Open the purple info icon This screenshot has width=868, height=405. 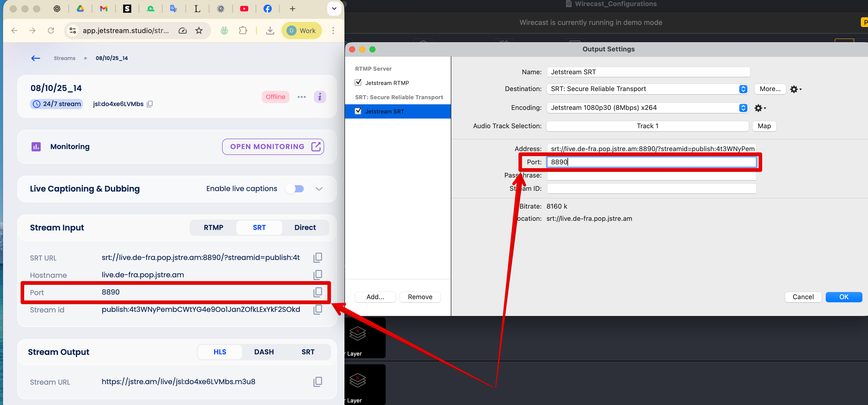pos(320,97)
